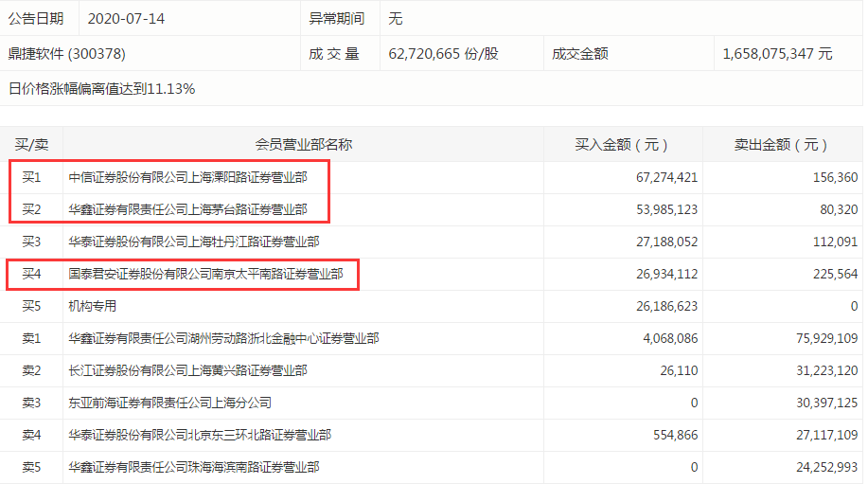This screenshot has width=868, height=484.
Task: Click the trading volume 62,720,665 份/股
Action: 443,54
